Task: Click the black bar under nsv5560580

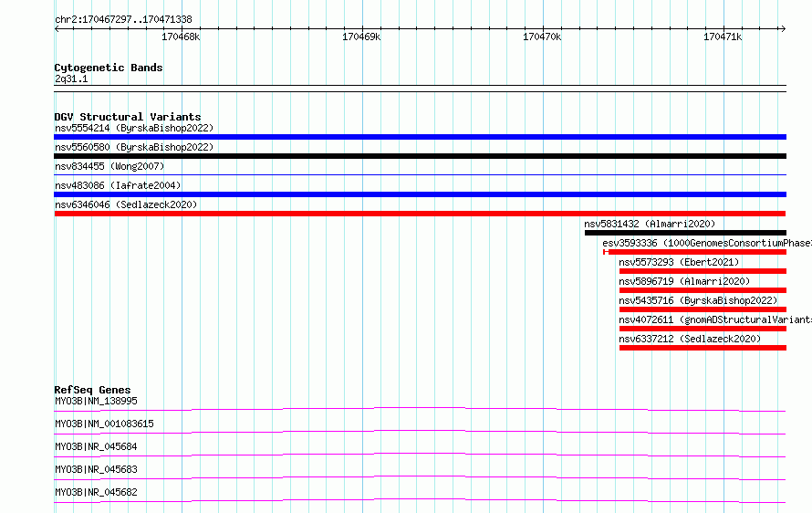Action: point(420,156)
